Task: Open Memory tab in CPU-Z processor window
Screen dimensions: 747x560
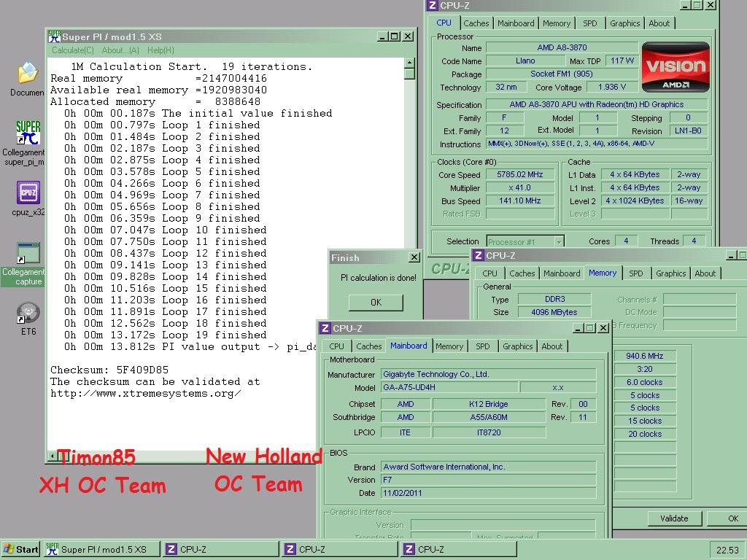Action: point(557,23)
